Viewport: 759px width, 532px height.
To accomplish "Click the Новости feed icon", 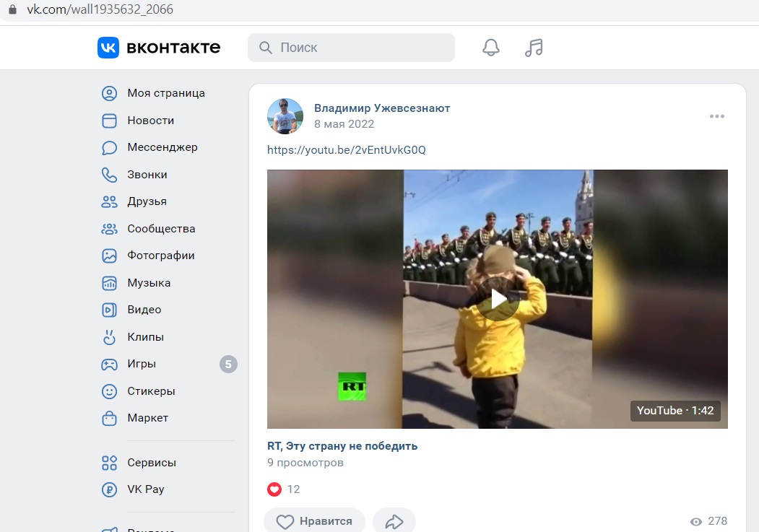I will click(x=109, y=121).
